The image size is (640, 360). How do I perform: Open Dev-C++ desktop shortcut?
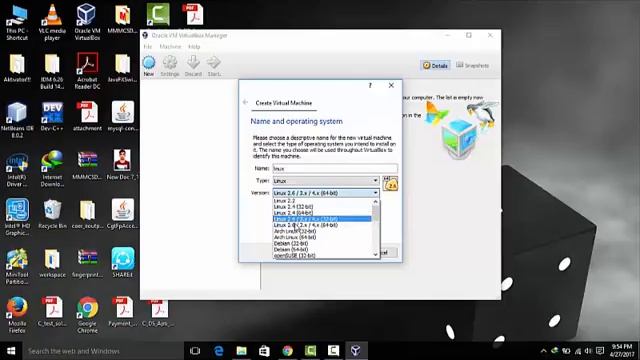click(x=52, y=116)
